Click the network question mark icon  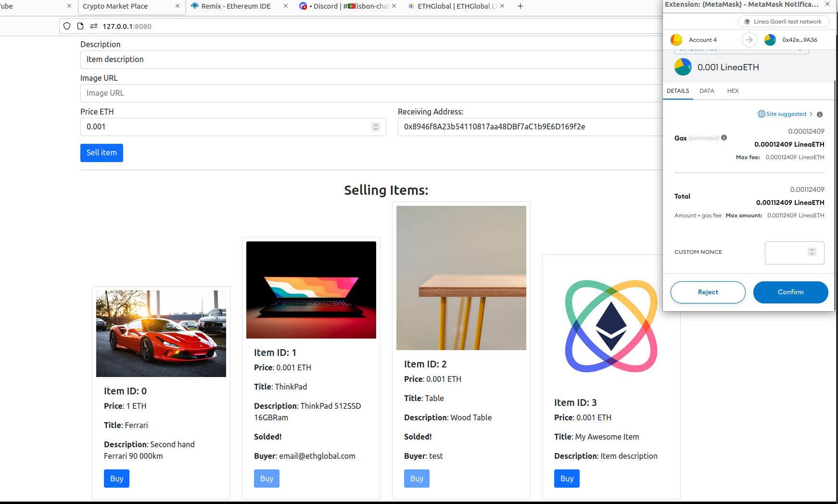pyautogui.click(x=747, y=22)
